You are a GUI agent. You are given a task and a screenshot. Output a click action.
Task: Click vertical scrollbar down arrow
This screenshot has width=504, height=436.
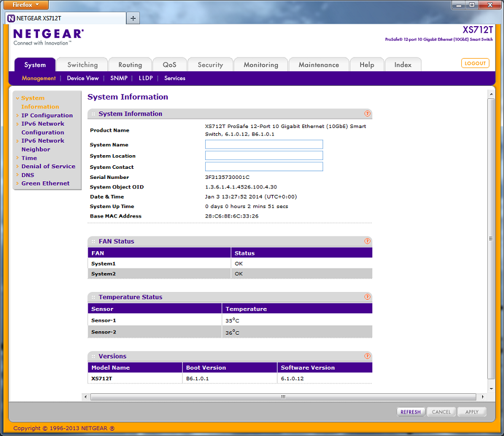[x=491, y=389]
